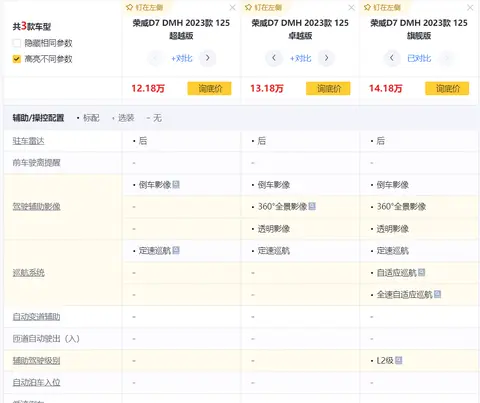
Task: Open the 辅助驾驶级别 parameter link
Action: pos(36,361)
